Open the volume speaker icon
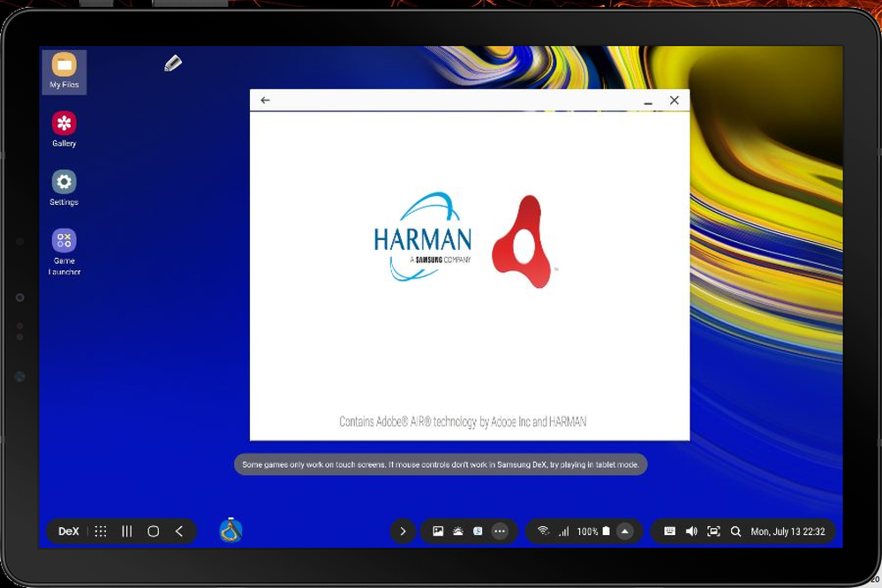Screen dimensions: 882x588 (x=691, y=531)
